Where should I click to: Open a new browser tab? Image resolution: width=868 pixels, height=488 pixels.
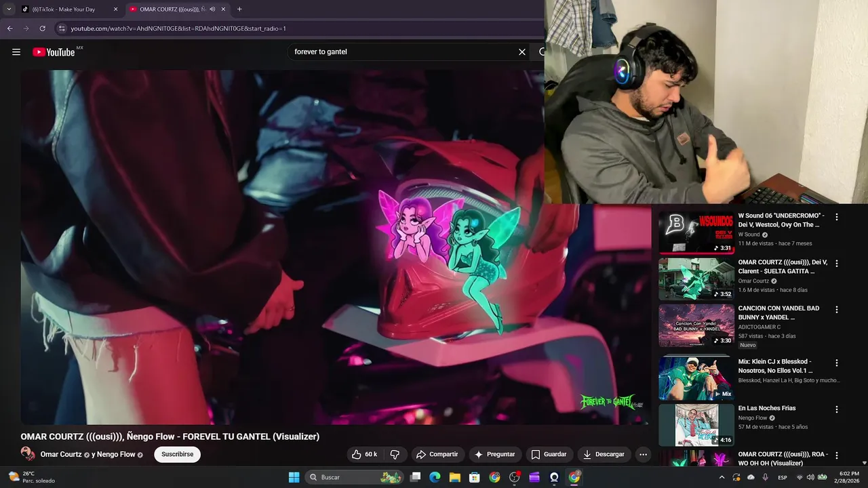pyautogui.click(x=239, y=9)
